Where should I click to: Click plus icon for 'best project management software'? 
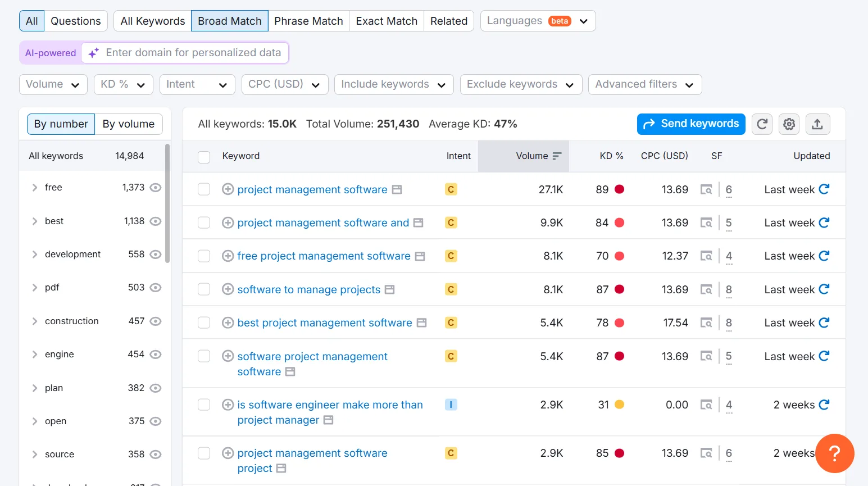[x=228, y=323]
